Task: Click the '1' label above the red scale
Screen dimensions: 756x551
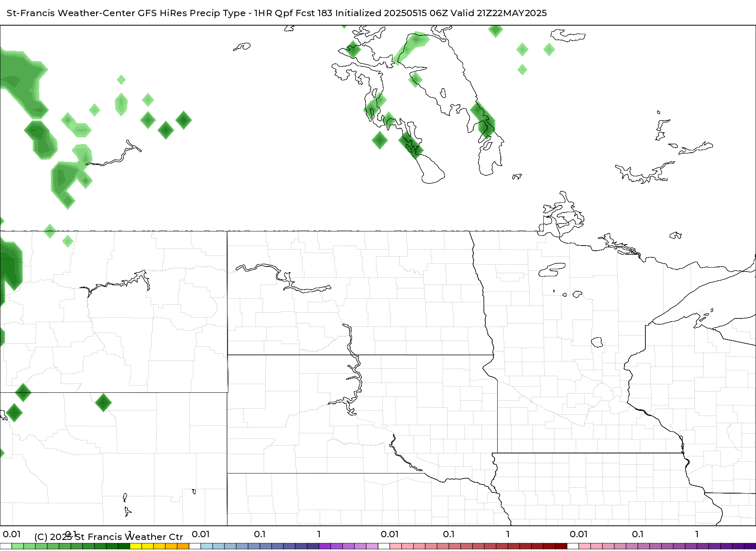Action: (508, 534)
